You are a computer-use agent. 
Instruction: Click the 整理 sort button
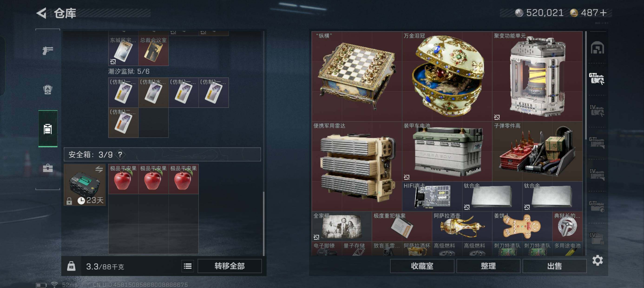point(488,266)
